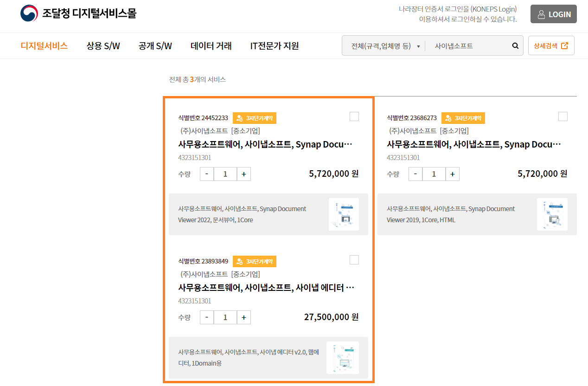Click 3자단가계약 badge on item 23893849
Viewport: 588px width, 386px height.
[x=255, y=262]
